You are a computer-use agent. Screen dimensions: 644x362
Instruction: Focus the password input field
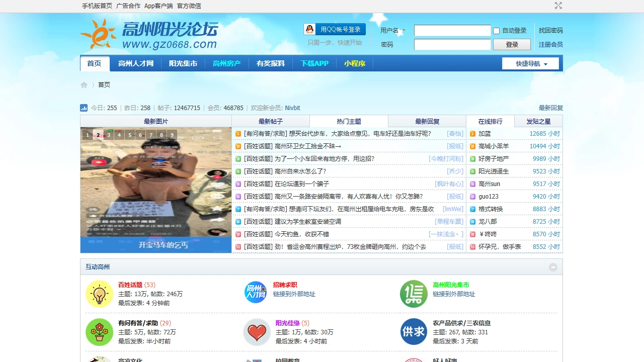point(452,44)
